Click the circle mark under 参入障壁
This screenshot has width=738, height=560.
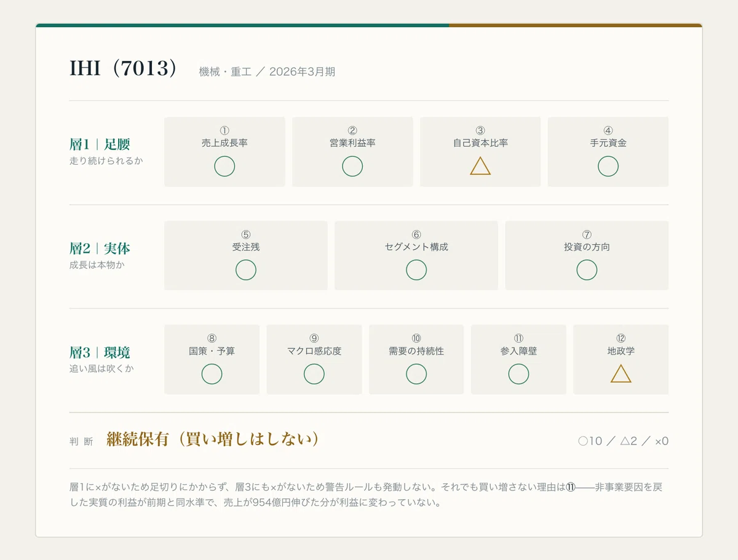coord(518,374)
